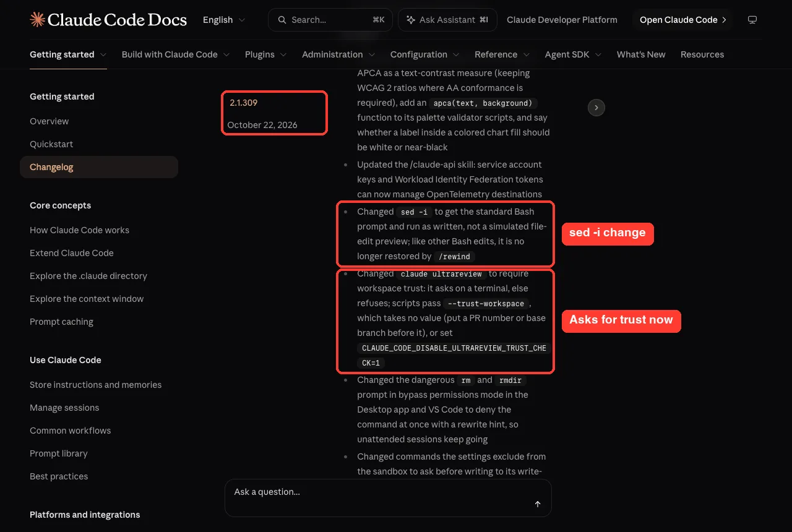Viewport: 792px width, 532px height.
Task: Click the Ask Assistant button
Action: [447, 20]
